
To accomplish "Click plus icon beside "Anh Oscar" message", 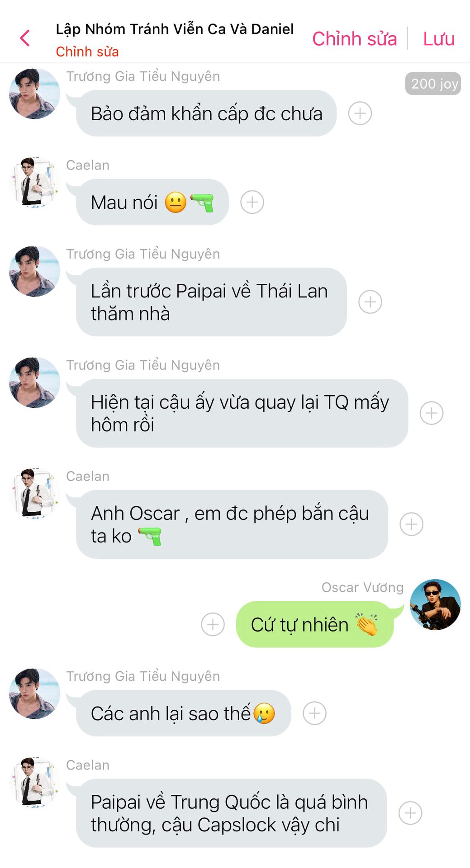I will coord(412,524).
